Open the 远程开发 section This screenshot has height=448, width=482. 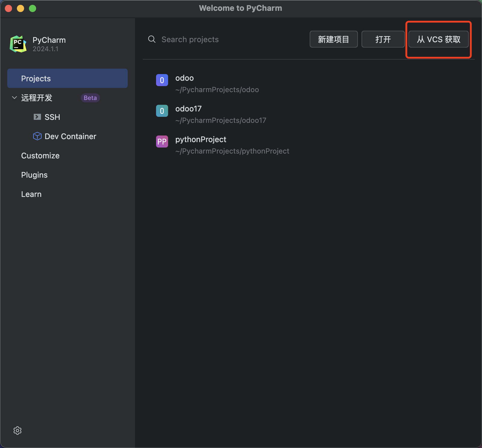tap(37, 98)
